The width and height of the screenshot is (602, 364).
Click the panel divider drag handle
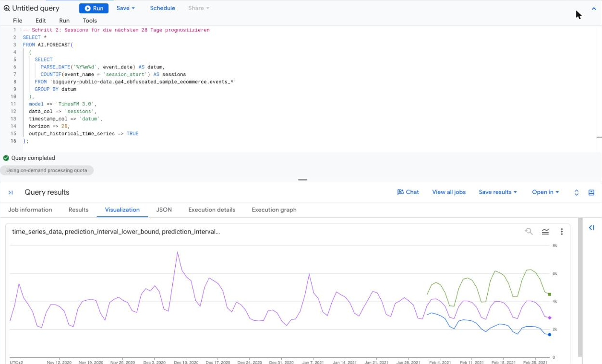[302, 180]
